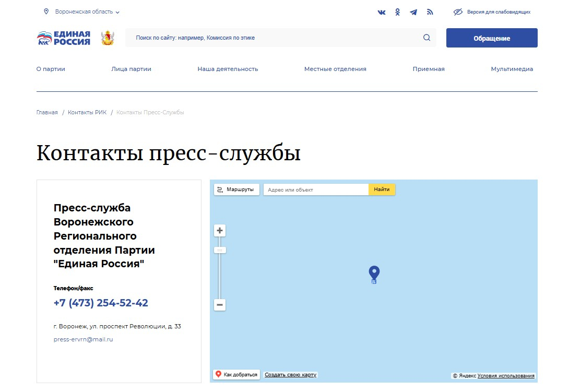Open the Местные отделения menu
The width and height of the screenshot is (569, 392).
[x=335, y=69]
